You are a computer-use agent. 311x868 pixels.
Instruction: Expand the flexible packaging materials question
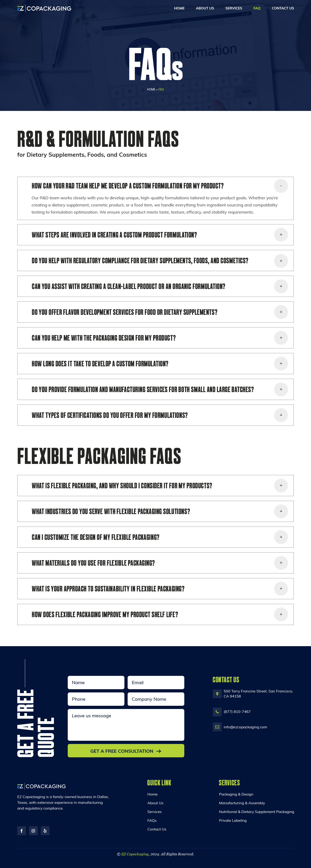pyautogui.click(x=281, y=563)
